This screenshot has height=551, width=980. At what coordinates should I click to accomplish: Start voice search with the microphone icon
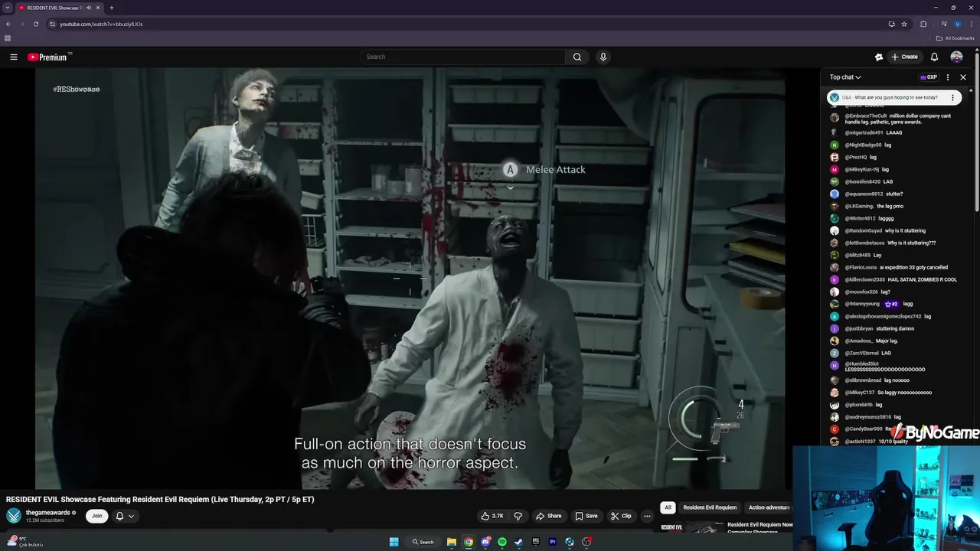click(603, 57)
